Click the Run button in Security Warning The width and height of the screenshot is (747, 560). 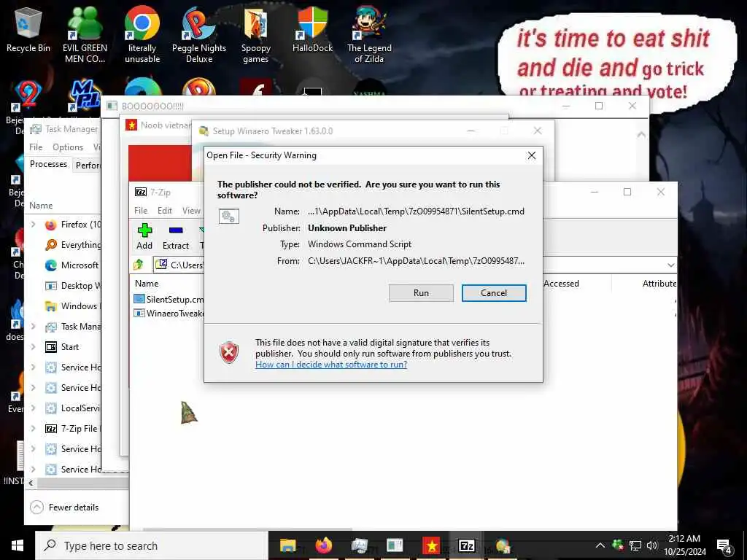tap(421, 293)
